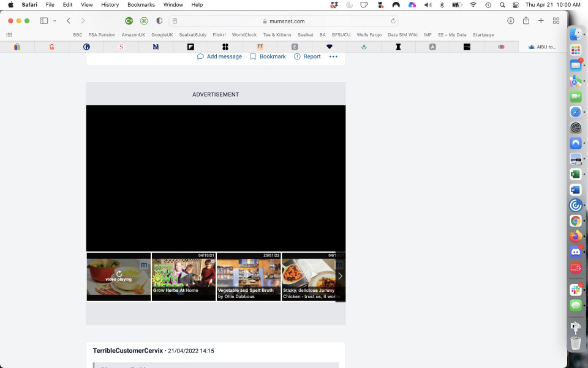
Task: Show next videos with carousel arrow
Action: [340, 277]
